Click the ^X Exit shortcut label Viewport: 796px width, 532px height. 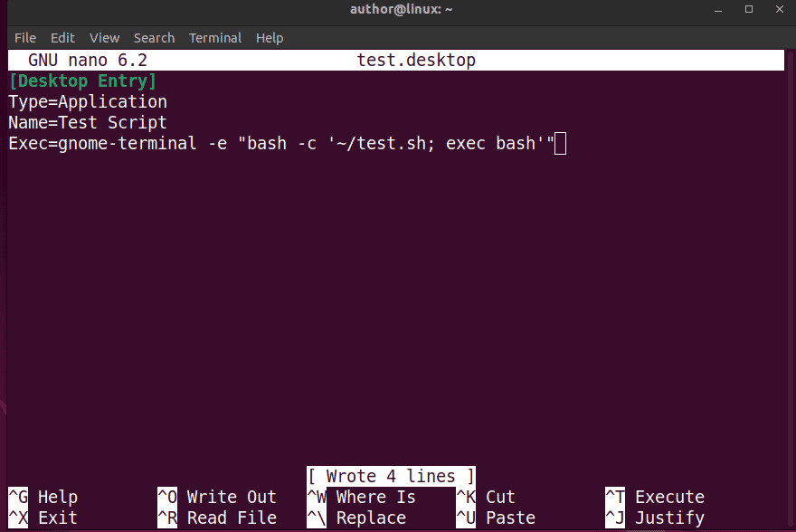(41, 518)
